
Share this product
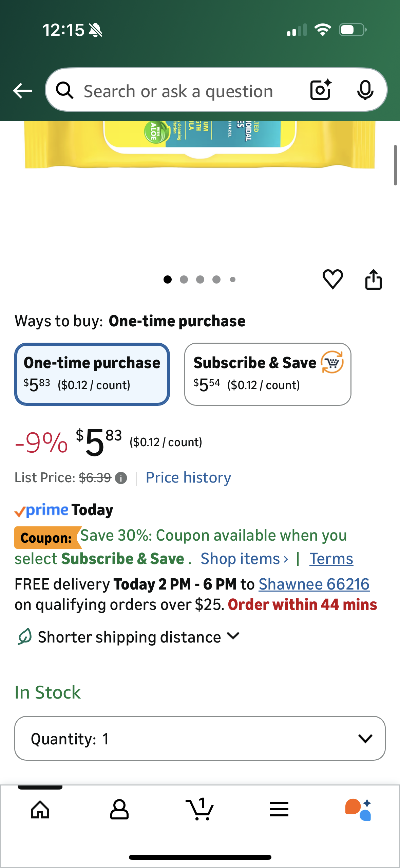[373, 279]
